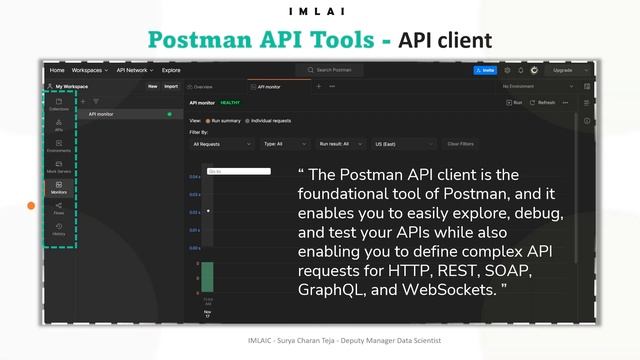Image resolution: width=640 pixels, height=360 pixels.
Task: Open the monitor details icon in right sidebar
Action: (587, 103)
